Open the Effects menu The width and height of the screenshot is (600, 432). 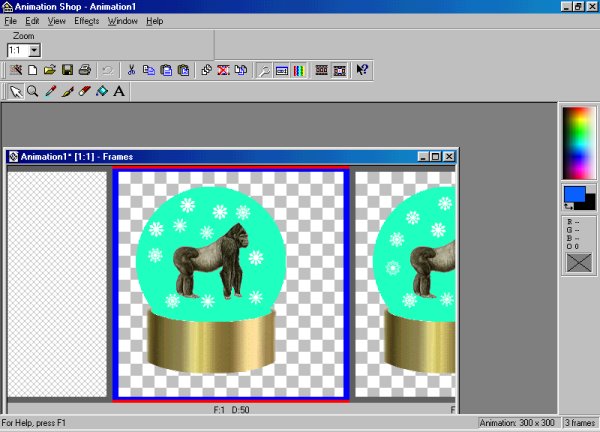pos(86,21)
